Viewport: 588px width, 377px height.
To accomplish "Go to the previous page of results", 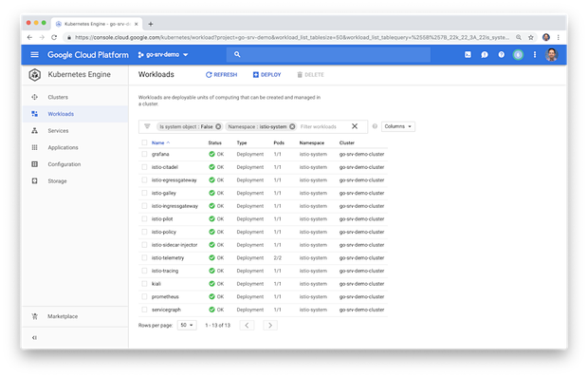I will point(247,325).
